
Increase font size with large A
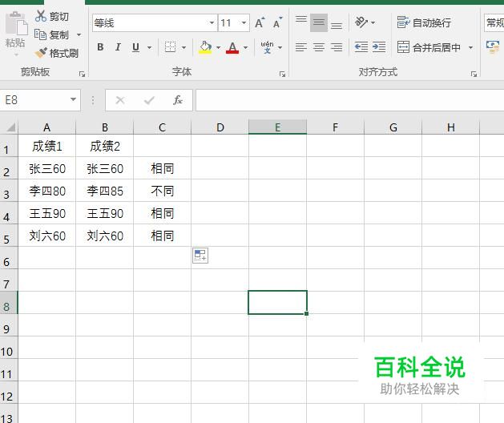click(x=260, y=22)
